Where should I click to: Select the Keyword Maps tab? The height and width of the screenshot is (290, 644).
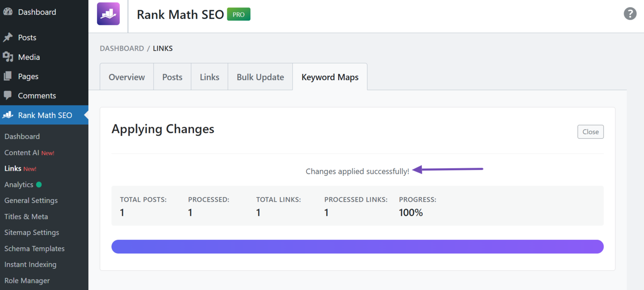point(330,77)
